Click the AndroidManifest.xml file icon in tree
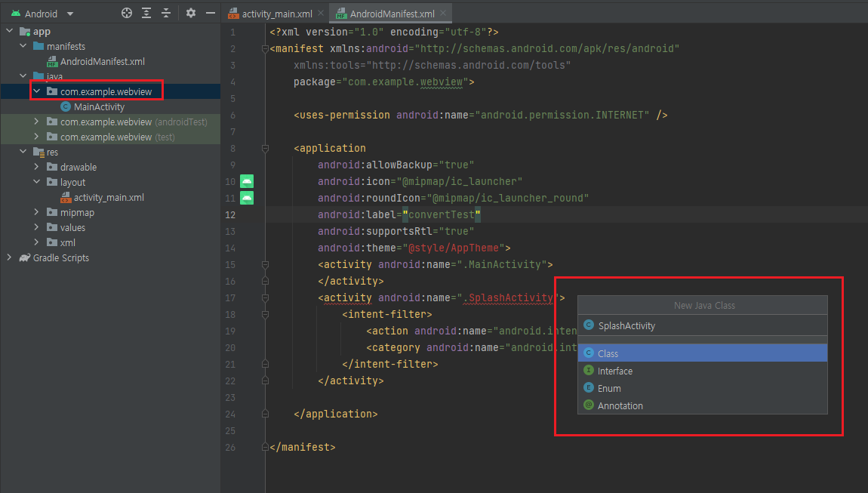This screenshot has height=493, width=868. tap(52, 61)
